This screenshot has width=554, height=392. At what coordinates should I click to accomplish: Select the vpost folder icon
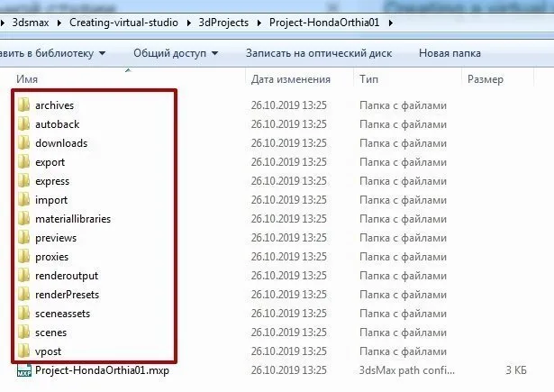(x=24, y=351)
